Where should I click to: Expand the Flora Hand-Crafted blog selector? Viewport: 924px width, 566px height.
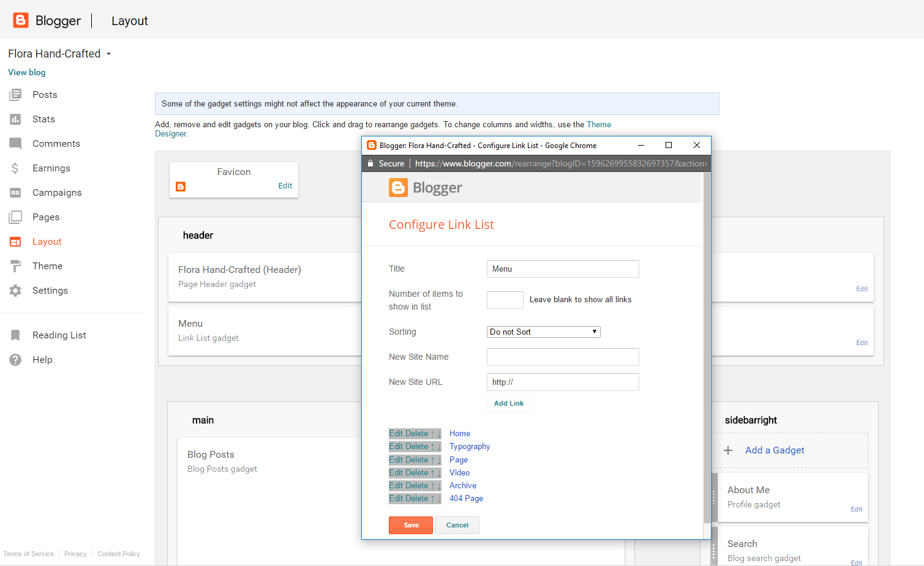click(59, 54)
